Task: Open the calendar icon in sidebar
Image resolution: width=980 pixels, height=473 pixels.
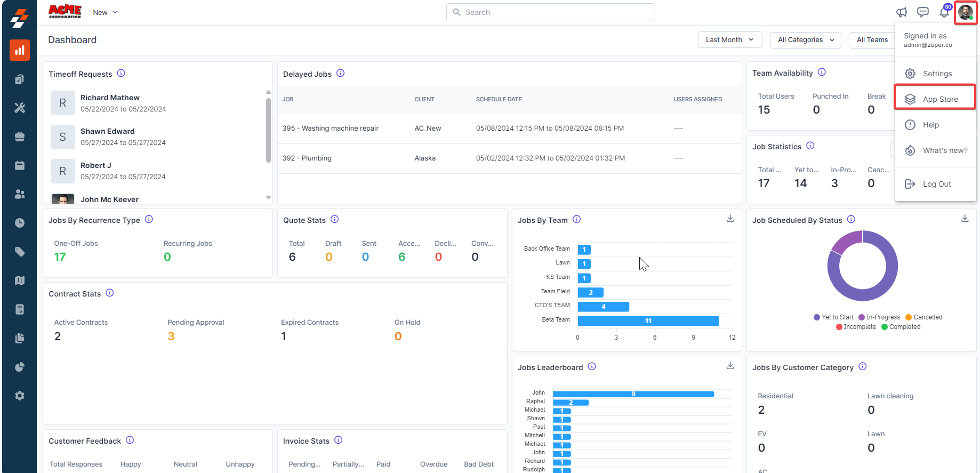Action: click(20, 165)
